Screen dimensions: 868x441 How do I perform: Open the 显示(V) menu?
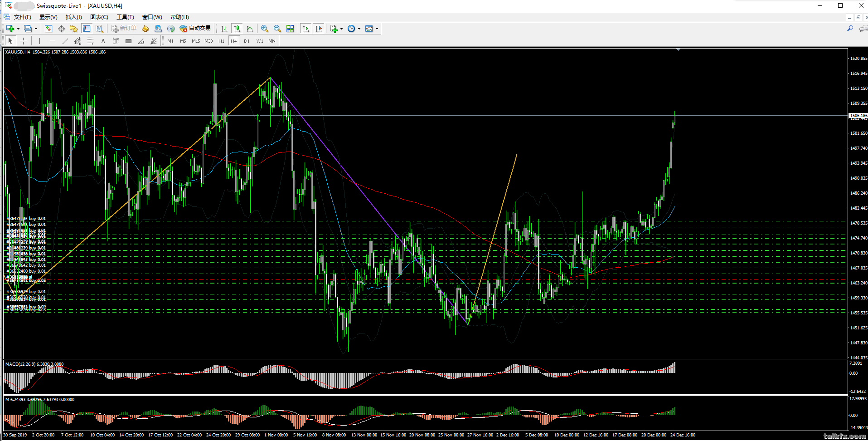(48, 17)
